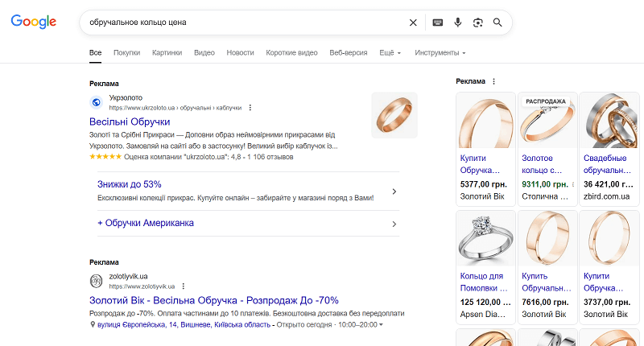
Task: Click the zolotiyvik.ua site favicon
Action: pos(96,281)
